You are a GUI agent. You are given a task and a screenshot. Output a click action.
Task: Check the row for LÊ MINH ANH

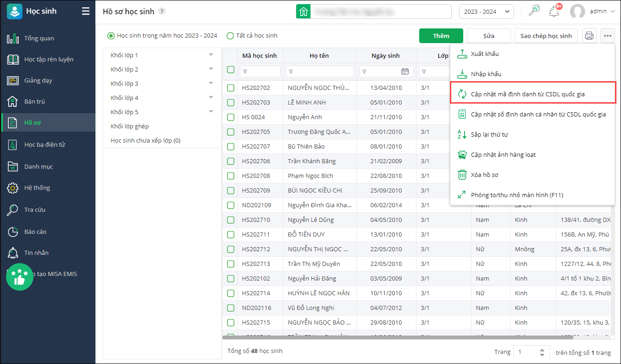pos(231,103)
